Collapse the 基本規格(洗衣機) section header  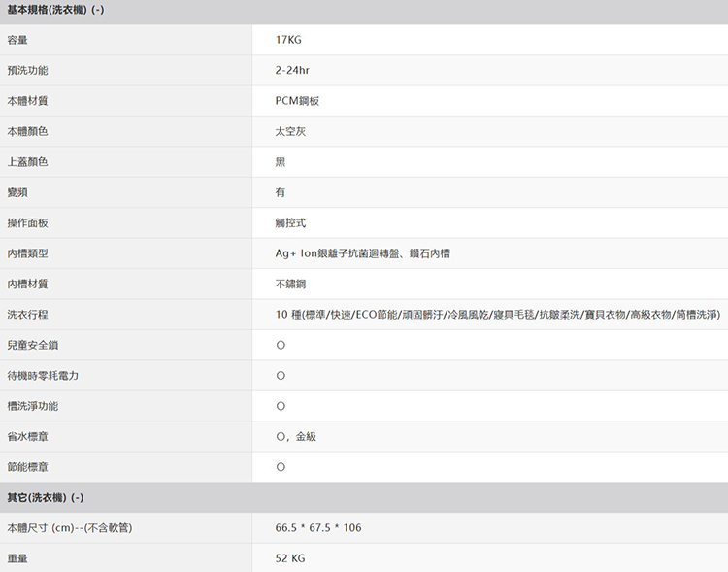[x=56, y=10]
